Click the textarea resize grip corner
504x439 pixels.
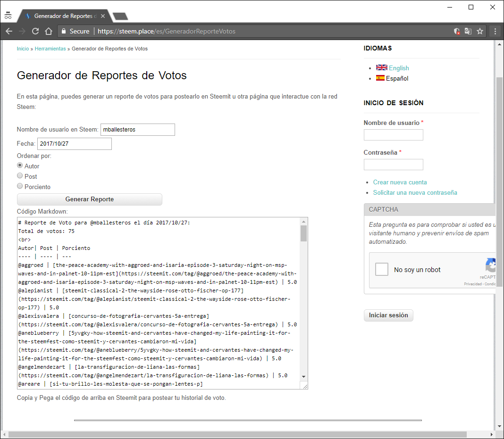[305, 386]
